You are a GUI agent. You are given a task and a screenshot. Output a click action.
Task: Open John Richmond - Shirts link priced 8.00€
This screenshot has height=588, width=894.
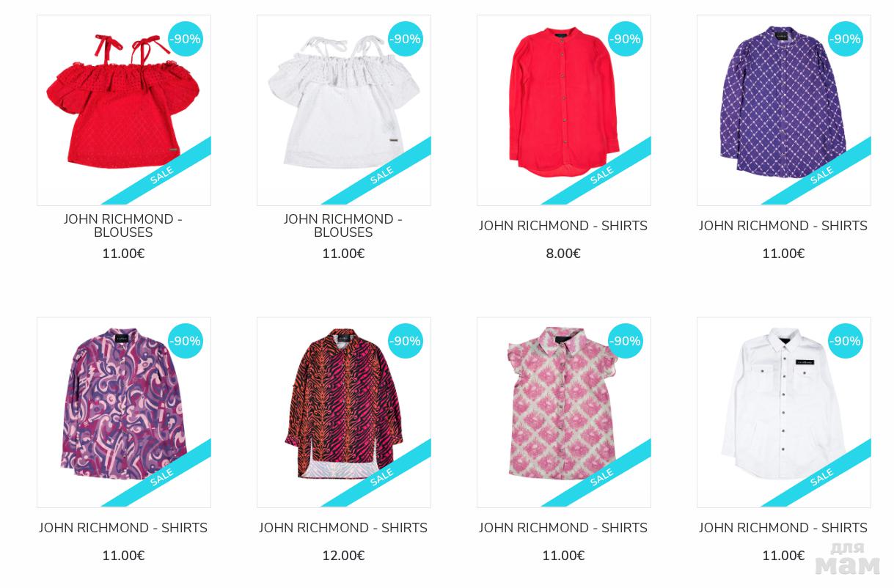[563, 226]
